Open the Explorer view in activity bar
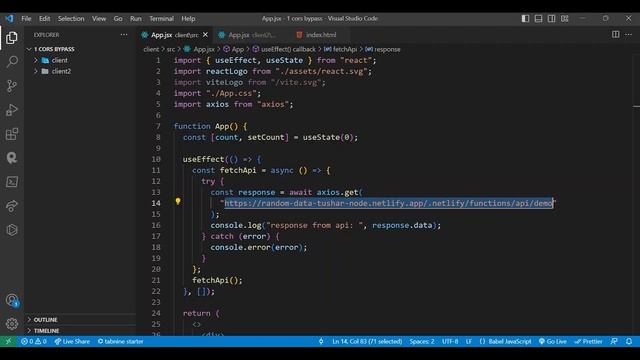640x360 pixels. coord(12,38)
